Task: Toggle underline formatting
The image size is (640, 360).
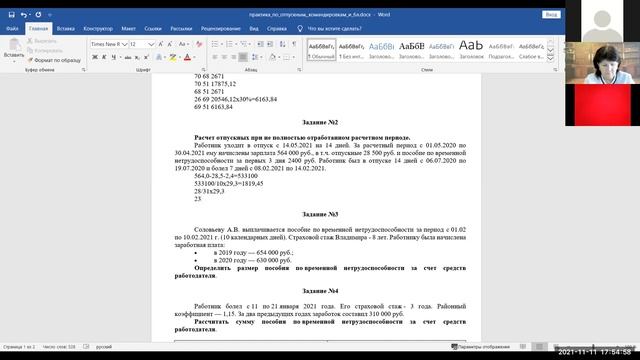Action: click(113, 58)
